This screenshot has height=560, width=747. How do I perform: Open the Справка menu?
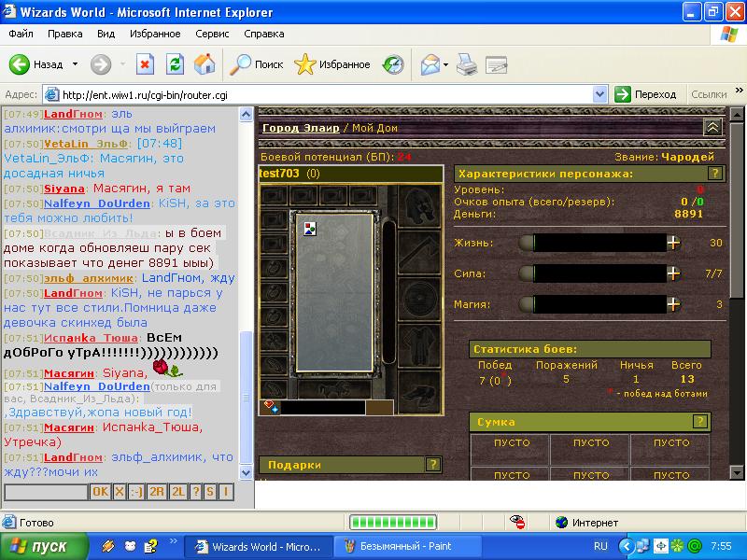coord(264,34)
